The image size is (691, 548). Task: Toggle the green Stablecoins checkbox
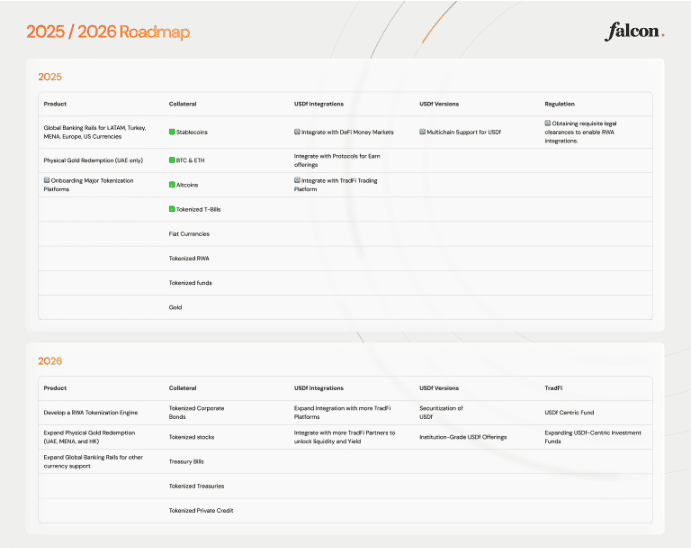pyautogui.click(x=172, y=132)
